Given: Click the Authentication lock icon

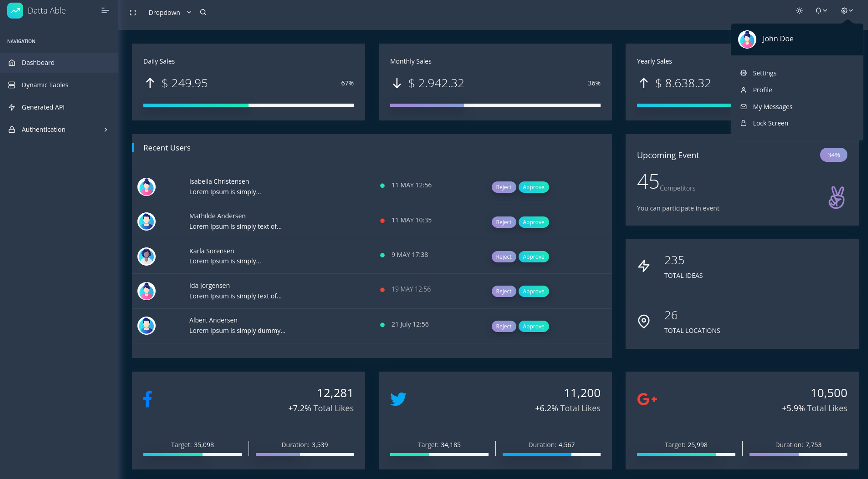Looking at the screenshot, I should click(x=12, y=130).
